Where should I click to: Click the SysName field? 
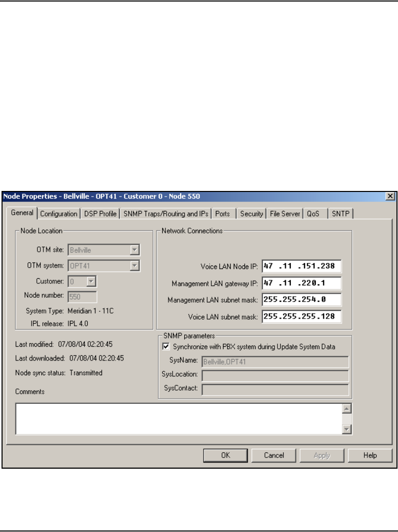click(x=275, y=361)
